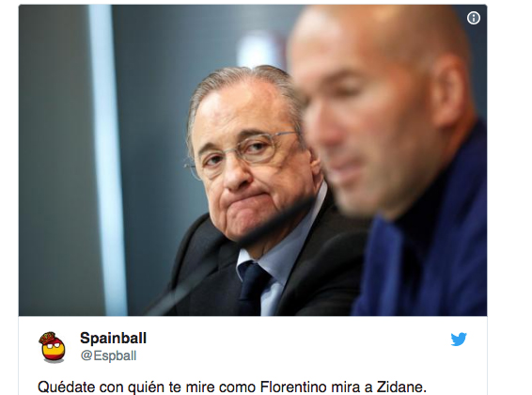Click the Spainball display name
Image resolution: width=532 pixels, height=395 pixels.
(x=114, y=338)
